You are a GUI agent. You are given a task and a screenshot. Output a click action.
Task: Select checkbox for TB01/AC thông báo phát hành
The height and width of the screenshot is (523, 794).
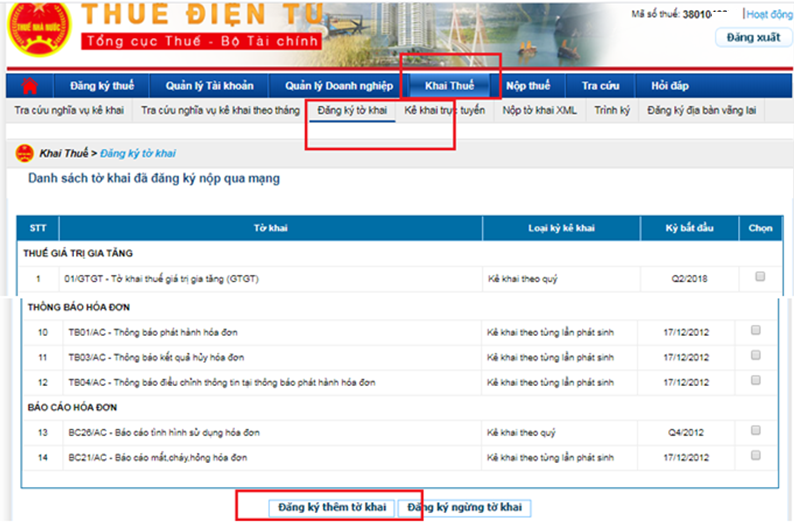(x=756, y=330)
